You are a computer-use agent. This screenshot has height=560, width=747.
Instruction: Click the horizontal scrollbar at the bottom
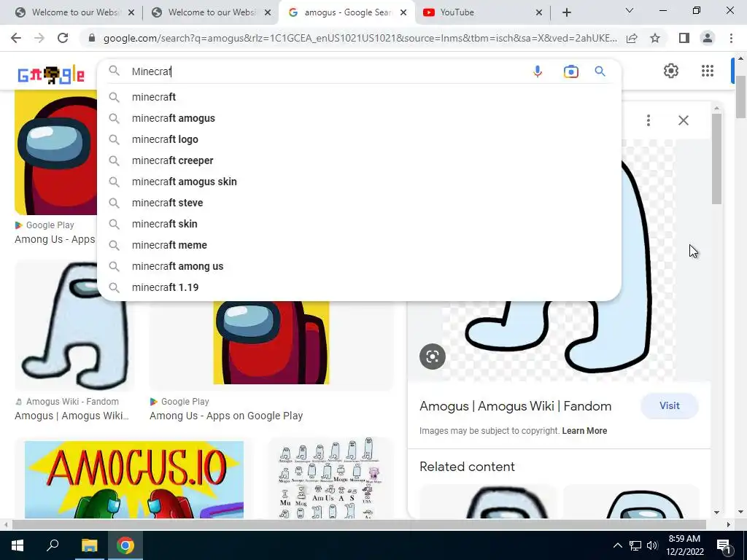(359, 524)
